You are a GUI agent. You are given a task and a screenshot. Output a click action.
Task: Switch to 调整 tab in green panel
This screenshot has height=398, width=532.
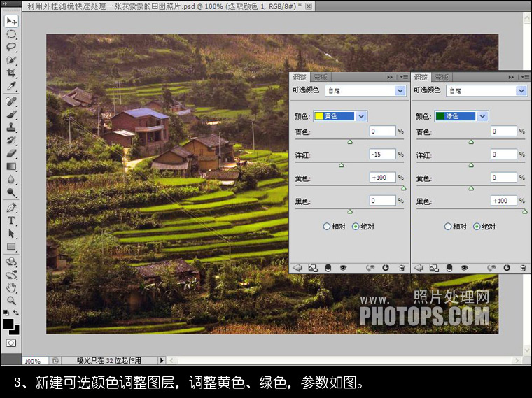coord(421,78)
